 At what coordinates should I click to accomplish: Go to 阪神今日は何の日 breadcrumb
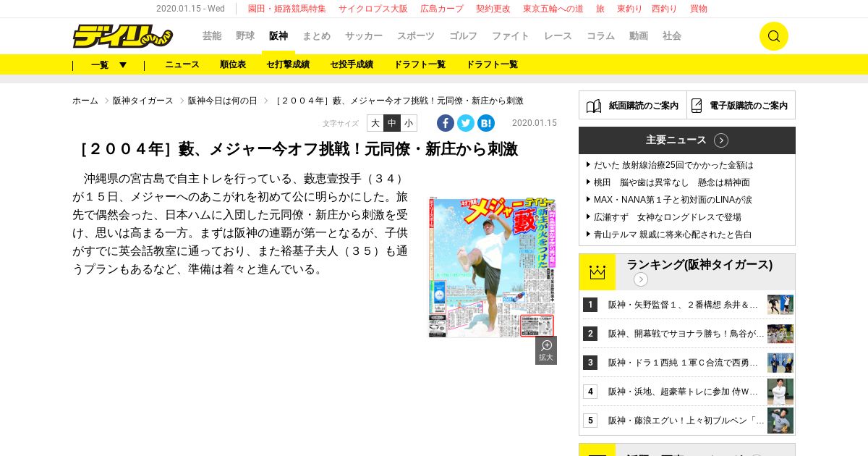(223, 101)
